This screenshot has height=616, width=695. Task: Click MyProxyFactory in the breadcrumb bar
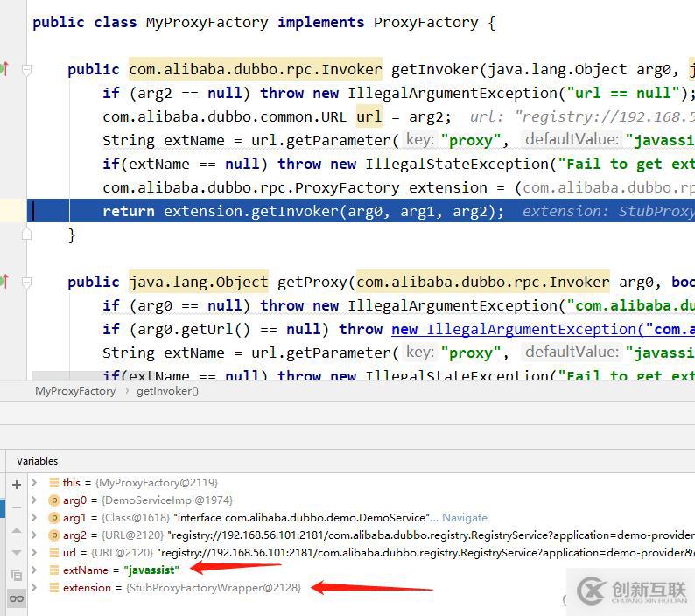pyautogui.click(x=75, y=391)
